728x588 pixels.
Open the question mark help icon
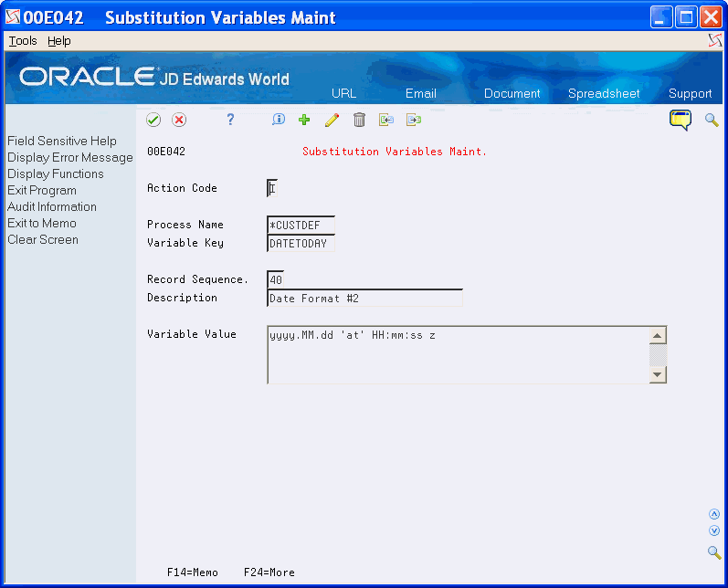click(x=230, y=120)
